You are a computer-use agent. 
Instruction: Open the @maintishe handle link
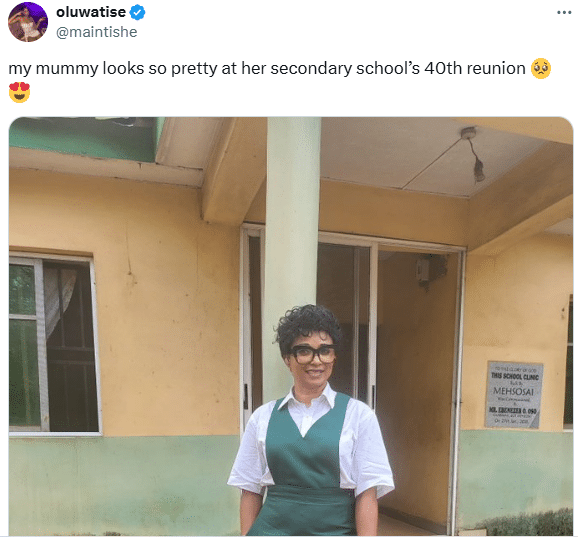[97, 32]
